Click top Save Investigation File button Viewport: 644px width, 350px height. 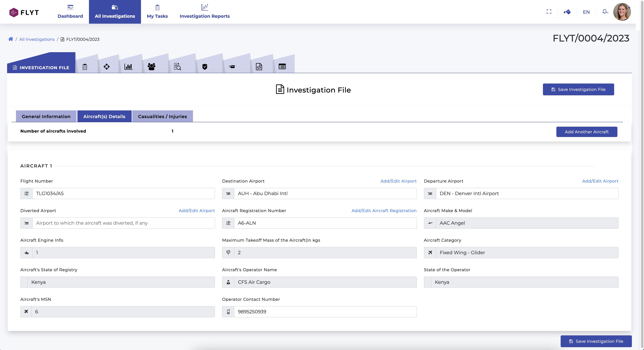(x=578, y=90)
